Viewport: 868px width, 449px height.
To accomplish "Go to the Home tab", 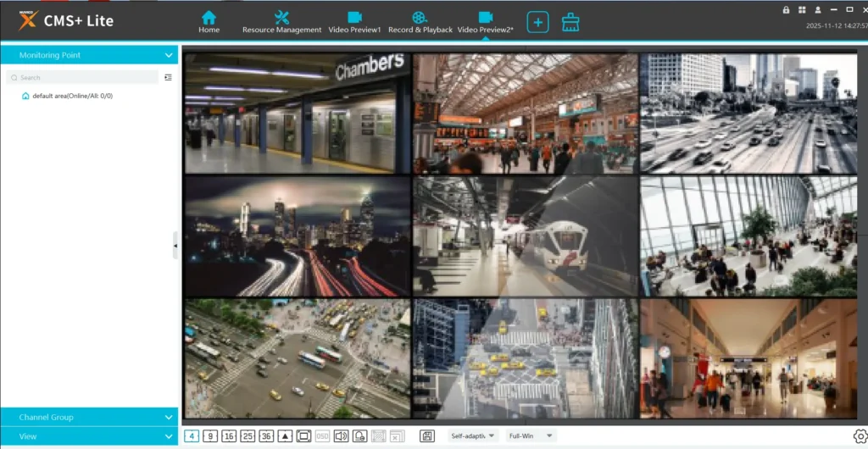I will tap(209, 22).
